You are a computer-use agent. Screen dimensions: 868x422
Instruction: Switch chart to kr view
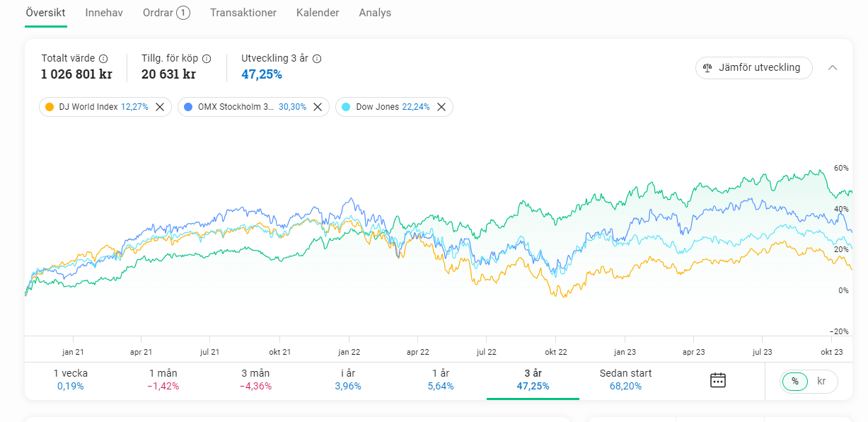click(x=821, y=381)
